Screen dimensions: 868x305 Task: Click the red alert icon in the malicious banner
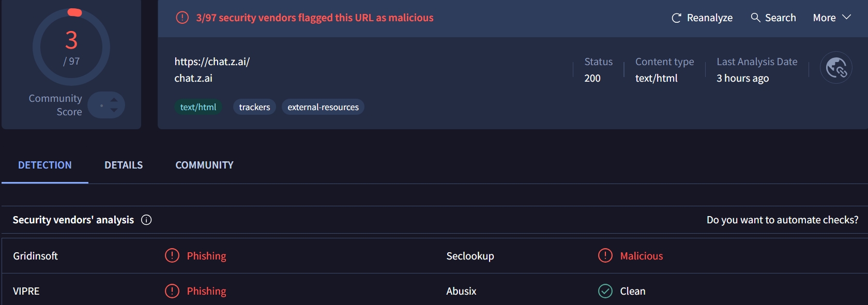pos(182,18)
